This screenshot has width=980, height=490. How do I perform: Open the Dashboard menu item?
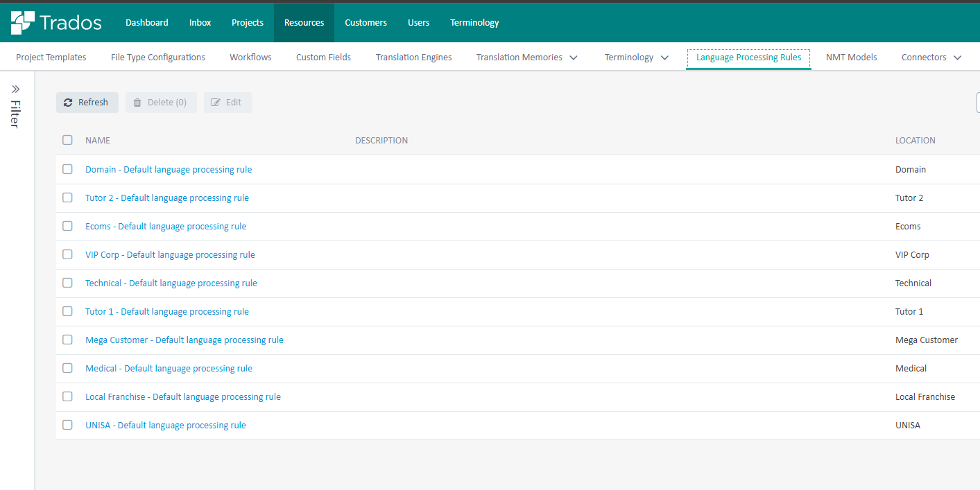[x=146, y=23]
